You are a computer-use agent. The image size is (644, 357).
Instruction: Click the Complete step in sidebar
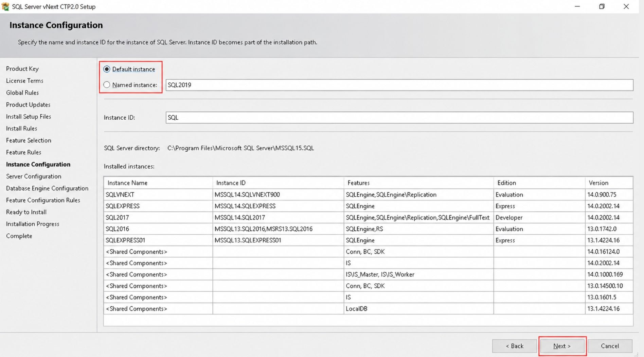[19, 236]
